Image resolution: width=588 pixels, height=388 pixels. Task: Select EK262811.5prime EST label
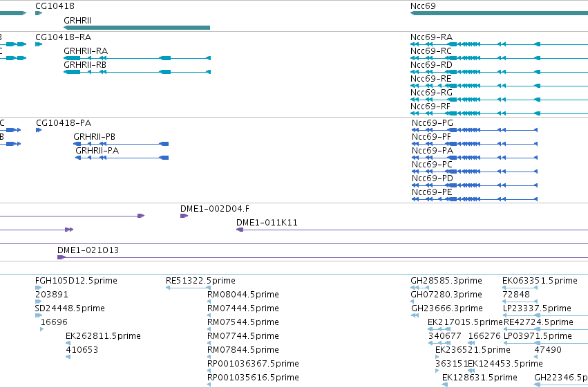103,336
